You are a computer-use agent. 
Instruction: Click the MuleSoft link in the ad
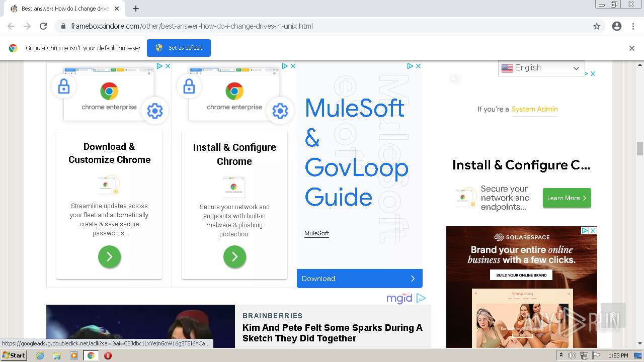coord(316,233)
